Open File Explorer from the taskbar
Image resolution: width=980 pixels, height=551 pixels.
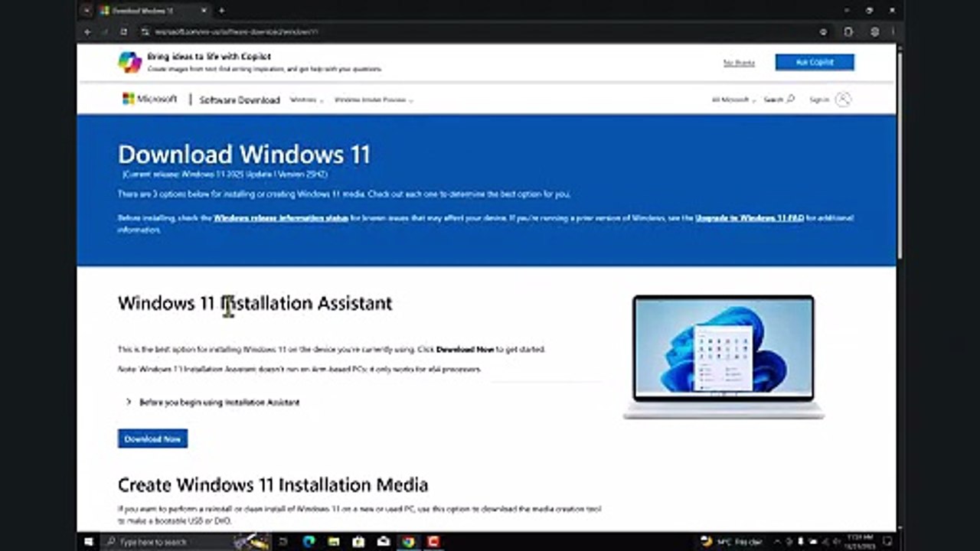pyautogui.click(x=334, y=542)
